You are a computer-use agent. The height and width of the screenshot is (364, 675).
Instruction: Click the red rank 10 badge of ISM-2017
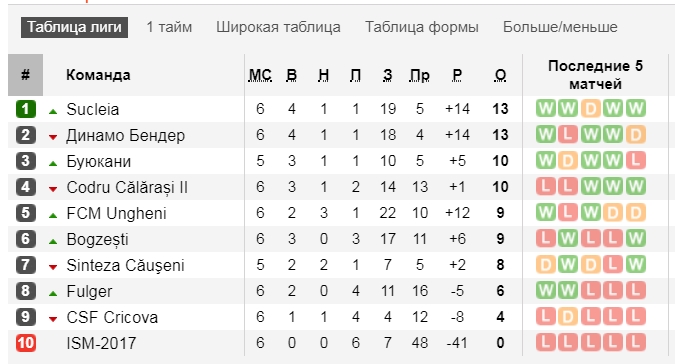tap(25, 343)
